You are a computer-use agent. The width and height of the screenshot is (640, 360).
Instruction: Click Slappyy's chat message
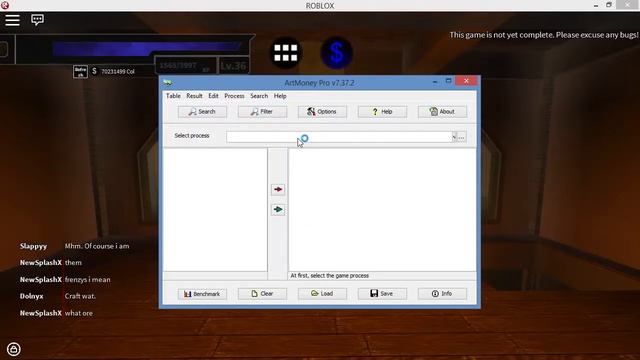pos(97,246)
